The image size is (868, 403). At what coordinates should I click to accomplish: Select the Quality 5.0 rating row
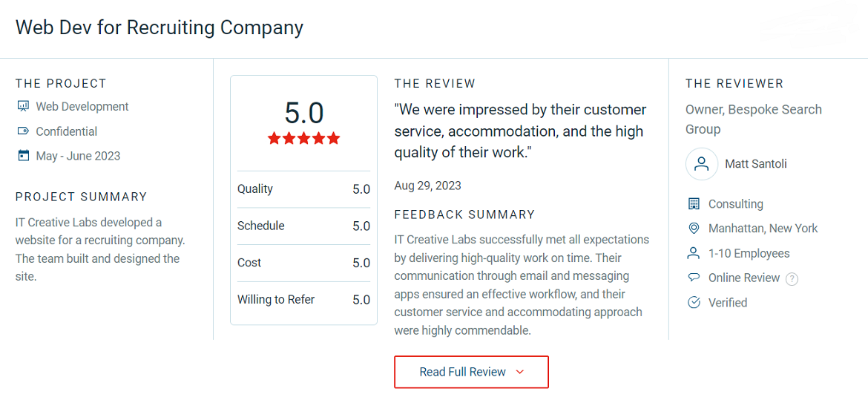(x=303, y=189)
